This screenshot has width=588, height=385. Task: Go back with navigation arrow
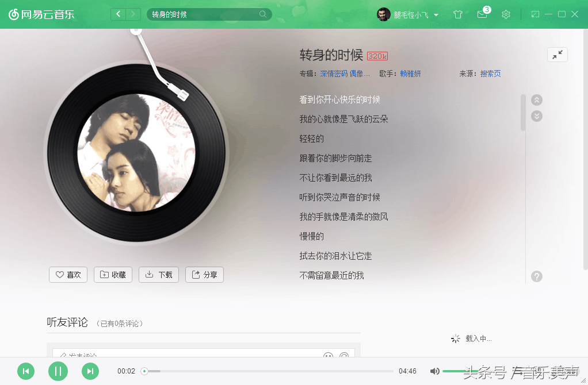[118, 14]
